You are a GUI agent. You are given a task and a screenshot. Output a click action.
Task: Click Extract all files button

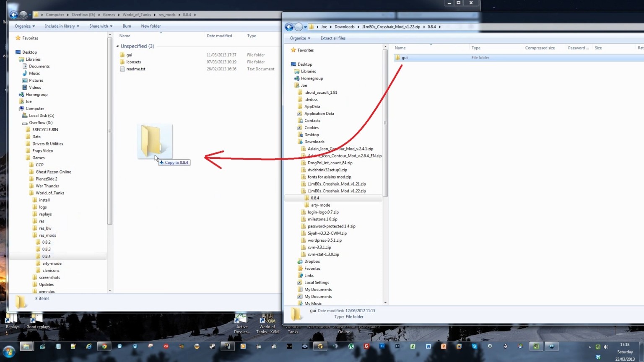pyautogui.click(x=333, y=38)
